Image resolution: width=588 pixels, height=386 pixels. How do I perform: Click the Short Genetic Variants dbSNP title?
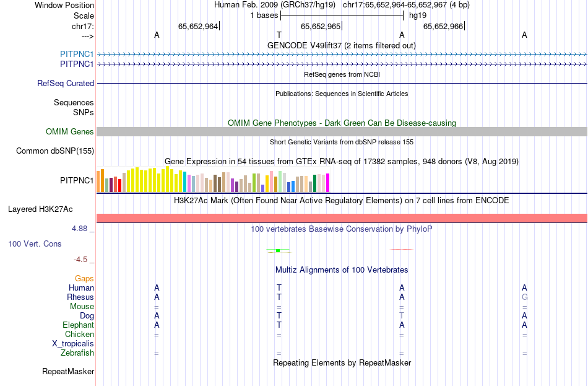[x=342, y=142]
